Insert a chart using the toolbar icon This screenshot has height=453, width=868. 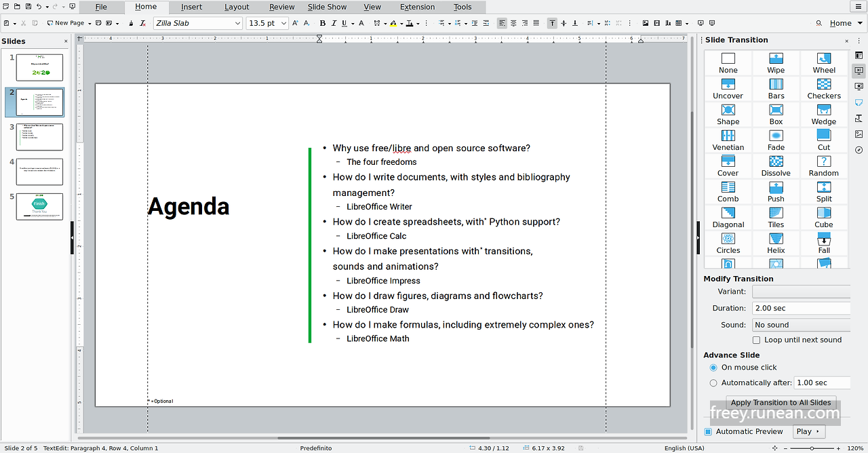click(x=669, y=22)
